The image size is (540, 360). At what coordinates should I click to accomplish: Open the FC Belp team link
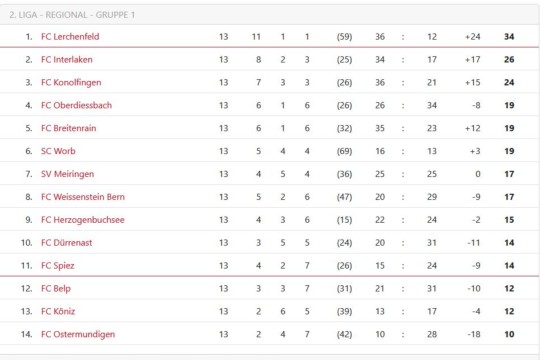pyautogui.click(x=56, y=288)
